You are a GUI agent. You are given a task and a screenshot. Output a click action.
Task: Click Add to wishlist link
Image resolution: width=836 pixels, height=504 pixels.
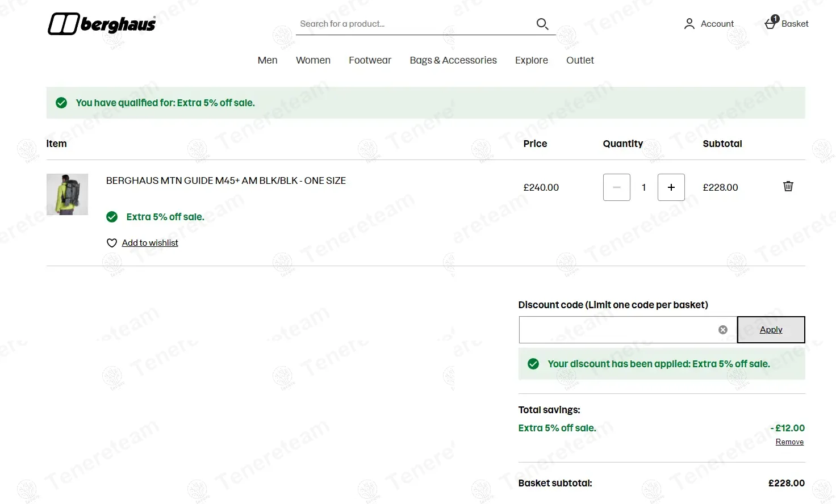(150, 243)
